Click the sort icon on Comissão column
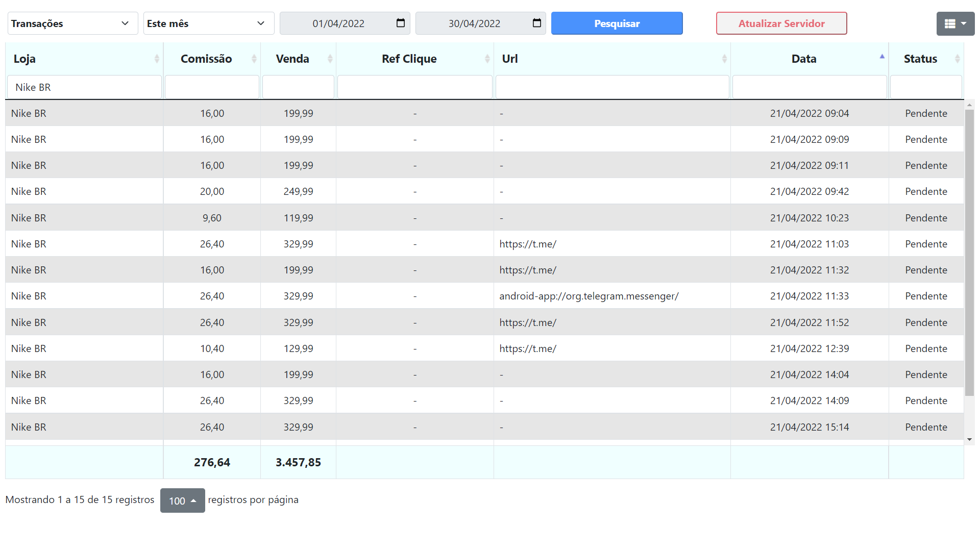Image resolution: width=980 pixels, height=551 pixels. pyautogui.click(x=255, y=58)
